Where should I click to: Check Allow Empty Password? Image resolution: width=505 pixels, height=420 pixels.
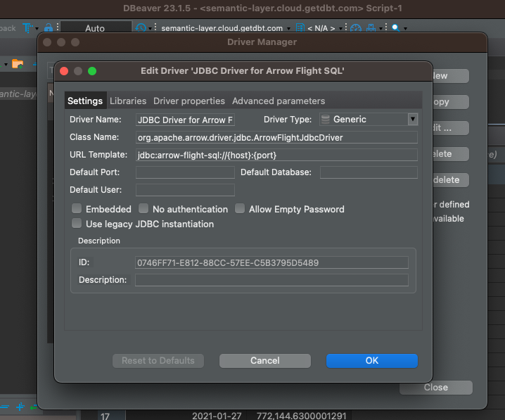point(240,208)
